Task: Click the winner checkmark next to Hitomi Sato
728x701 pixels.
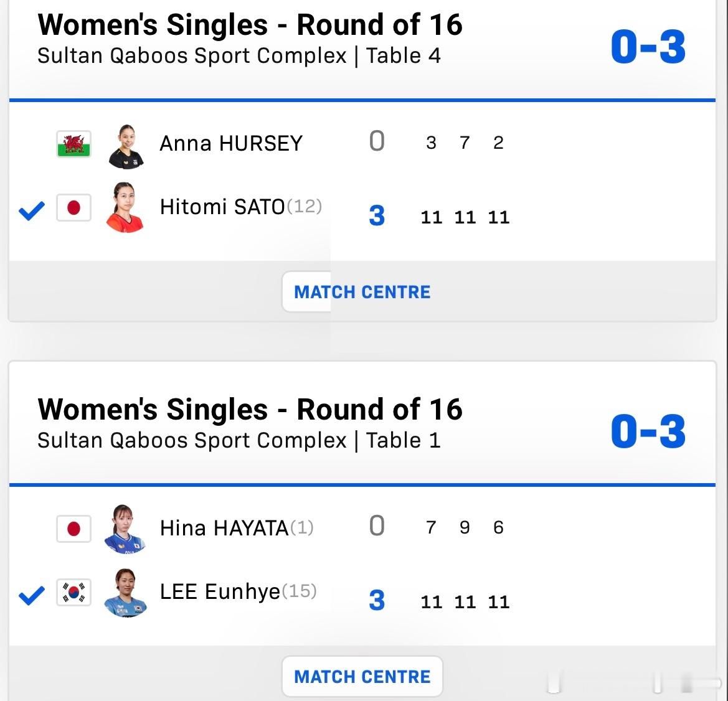Action: click(x=32, y=211)
